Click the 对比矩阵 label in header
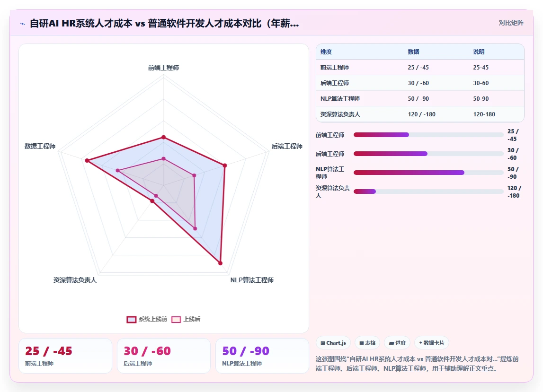 point(511,23)
